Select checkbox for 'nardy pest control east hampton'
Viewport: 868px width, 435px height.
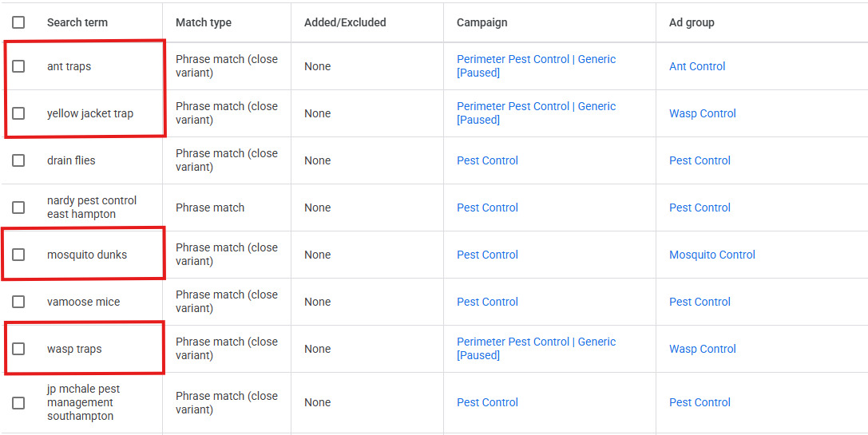(x=18, y=208)
